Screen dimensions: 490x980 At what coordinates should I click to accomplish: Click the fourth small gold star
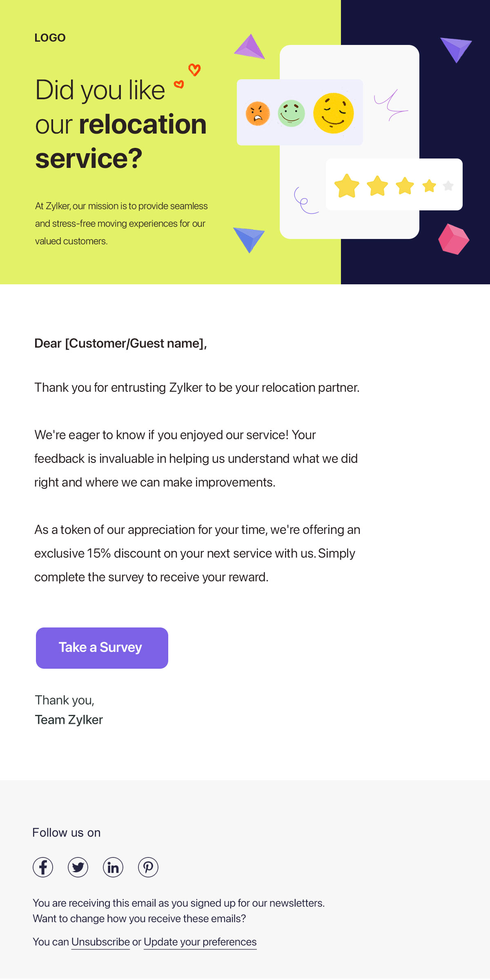[x=429, y=186]
